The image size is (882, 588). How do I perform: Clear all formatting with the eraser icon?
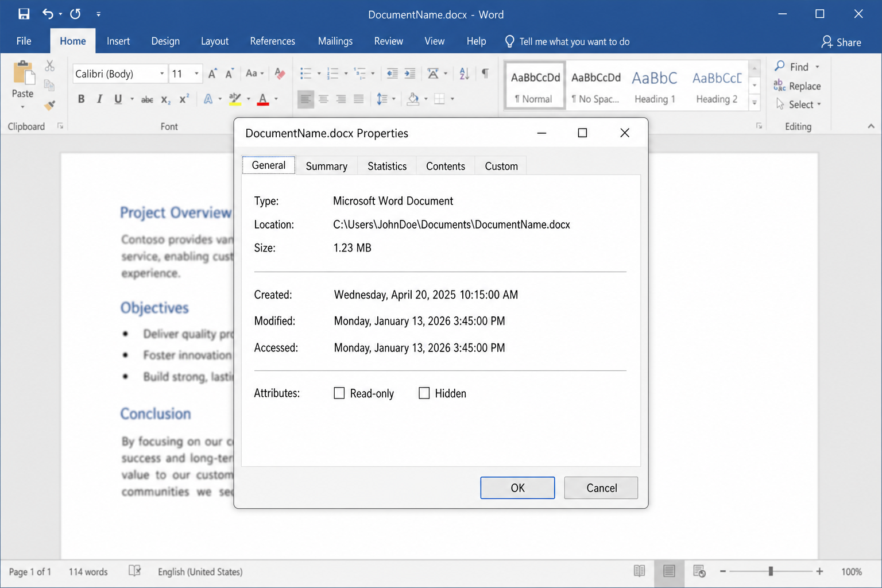point(280,73)
